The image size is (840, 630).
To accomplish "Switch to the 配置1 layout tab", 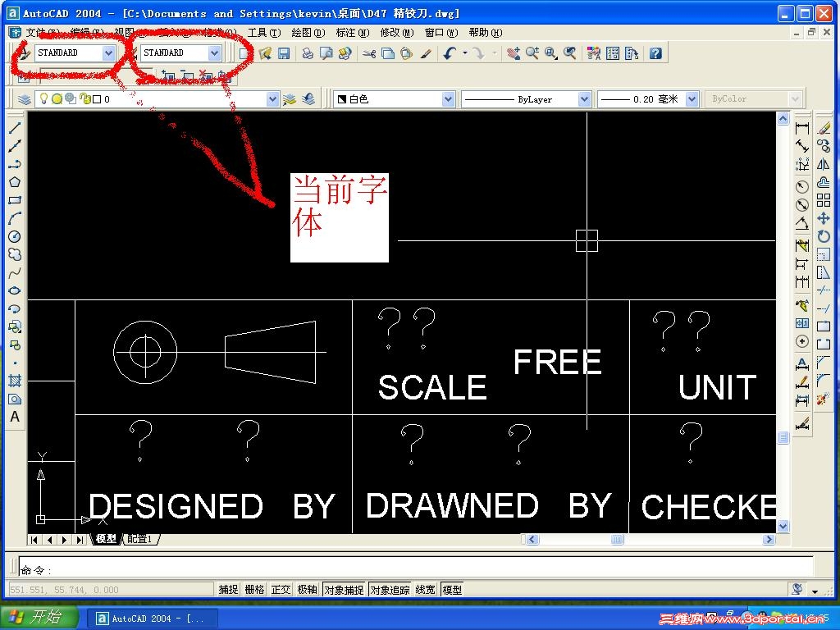I will (x=140, y=539).
